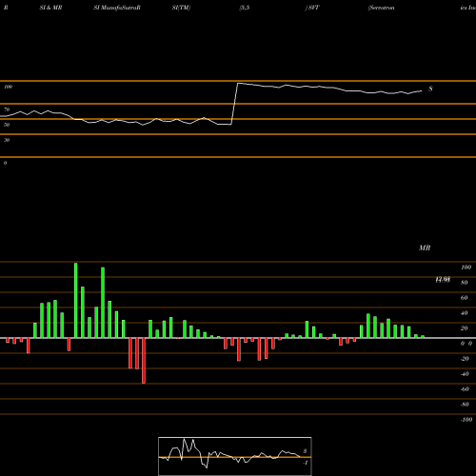Image resolution: width=476 pixels, height=476 pixels.
Task: Click the tallest green MR histogram bar
Action: pos(76,300)
